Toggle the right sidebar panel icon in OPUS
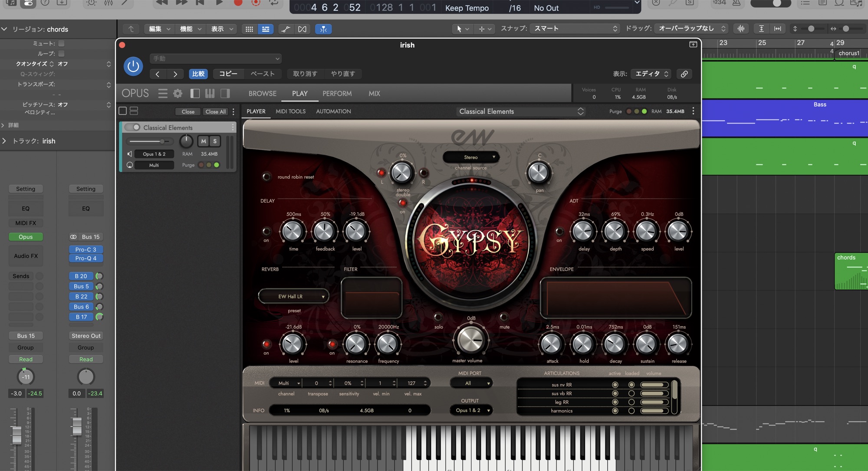 point(225,93)
